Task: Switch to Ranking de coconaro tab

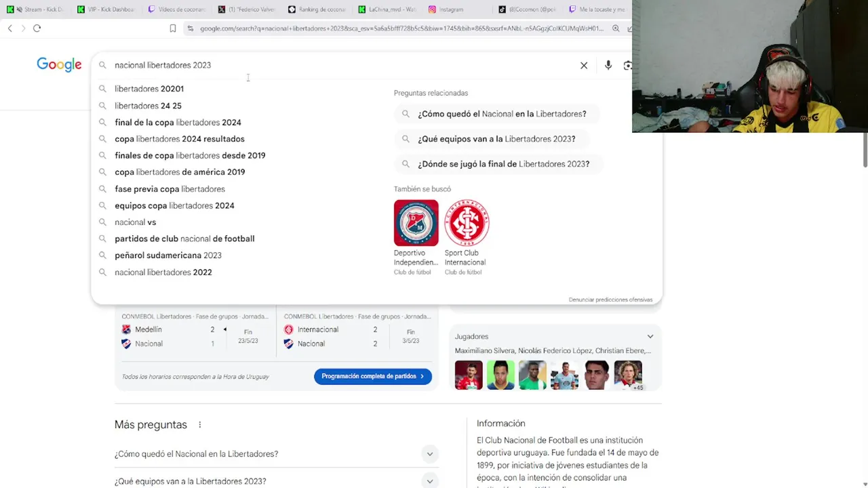Action: coord(317,9)
